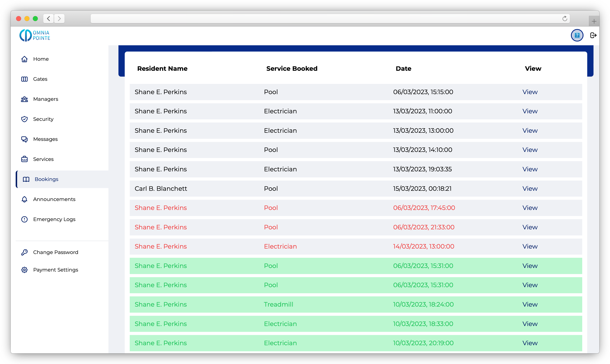View the 14/03/2023 13:00:00 Electrician booking

(530, 246)
